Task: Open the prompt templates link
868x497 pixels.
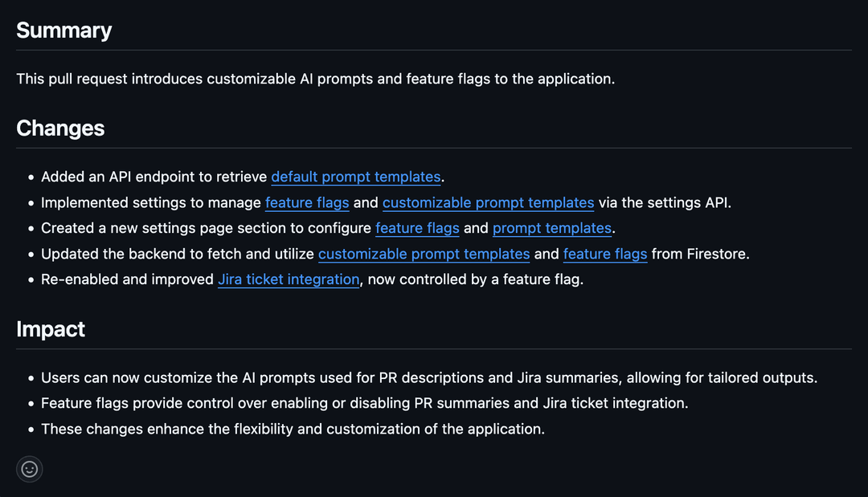Action: point(552,228)
